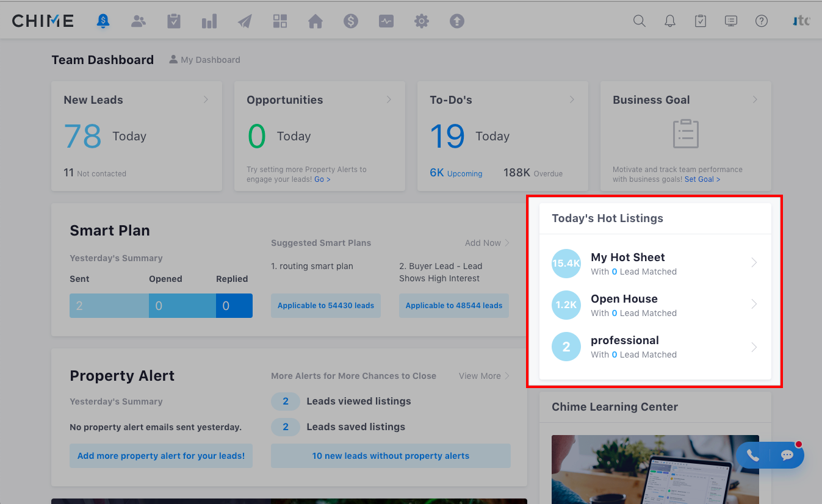Click the Chime logo home link
Image resolution: width=822 pixels, height=504 pixels.
point(43,21)
